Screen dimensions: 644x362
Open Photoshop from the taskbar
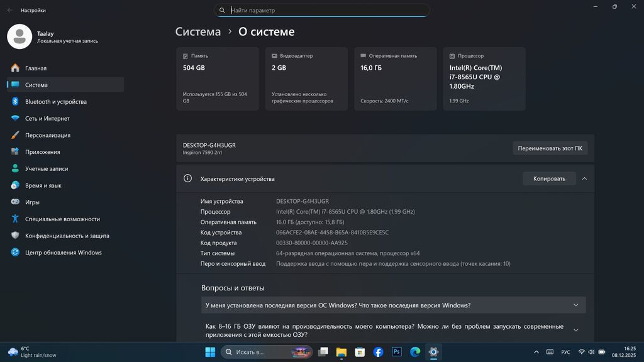[x=397, y=352]
